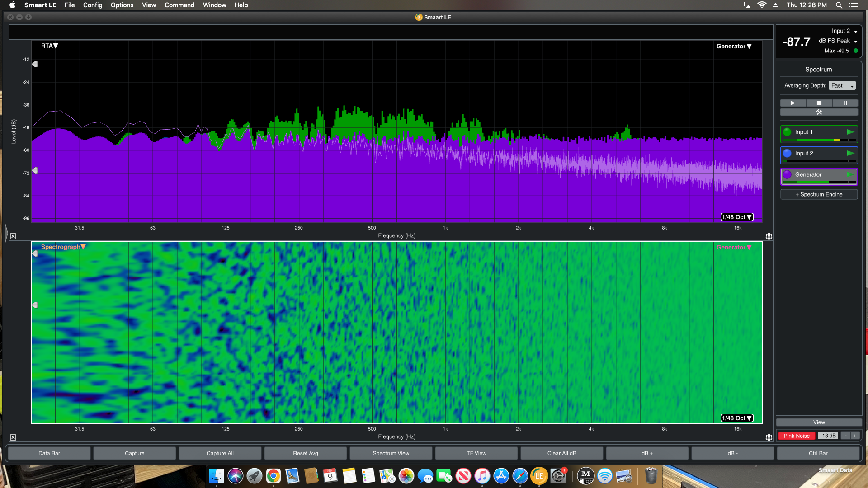Switch to Spectrum View
Viewport: 868px width, 488px height.
point(391,453)
